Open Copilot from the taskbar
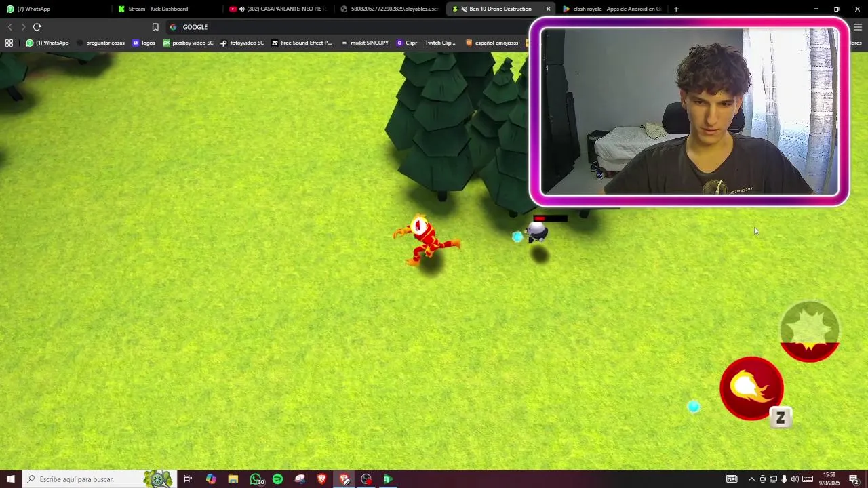This screenshot has width=868, height=488. pyautogui.click(x=211, y=479)
